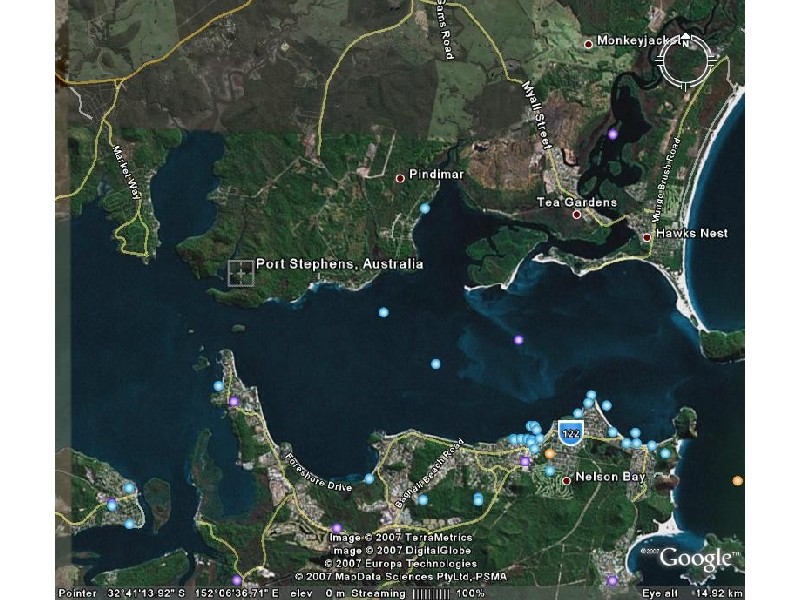The image size is (800, 600).
Task: Open purple marker west of 122 shield
Action: point(525,461)
